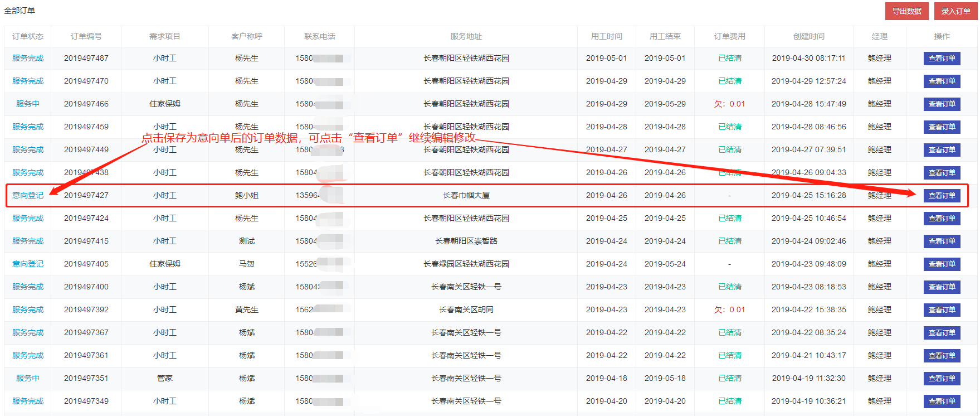Open 查看订单 for order 2019497367
Image resolution: width=980 pixels, height=416 pixels.
click(x=942, y=333)
